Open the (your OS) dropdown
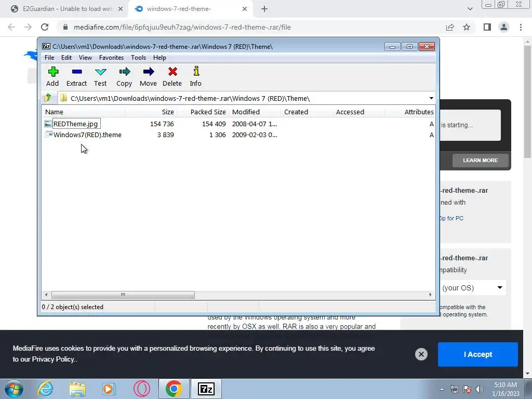This screenshot has width=532, height=399. [x=472, y=288]
